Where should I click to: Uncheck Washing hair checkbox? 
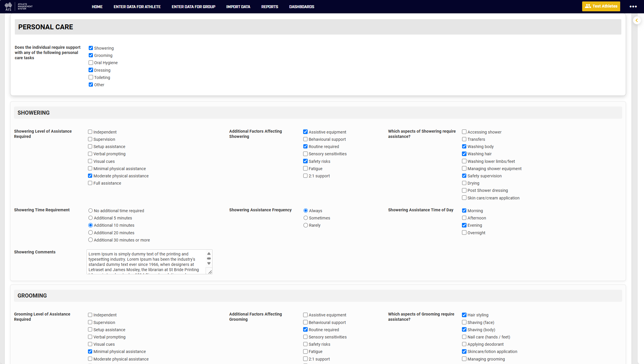coord(464,154)
